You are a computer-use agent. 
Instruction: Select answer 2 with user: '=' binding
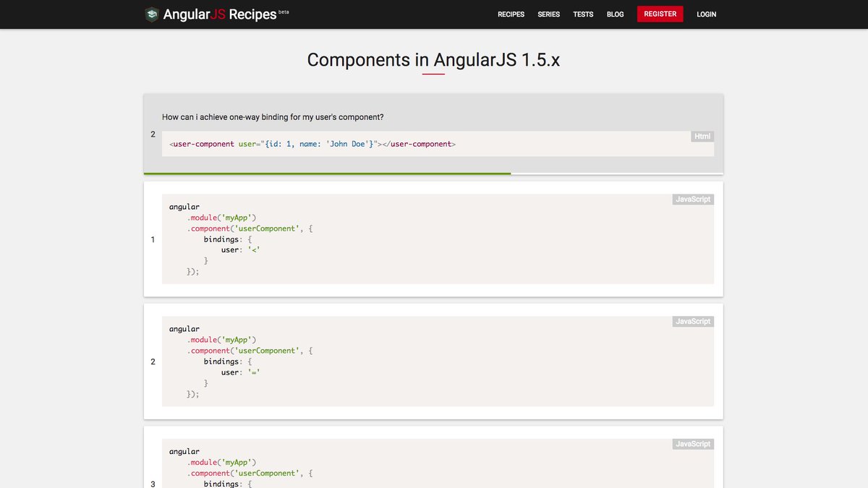[x=433, y=361]
